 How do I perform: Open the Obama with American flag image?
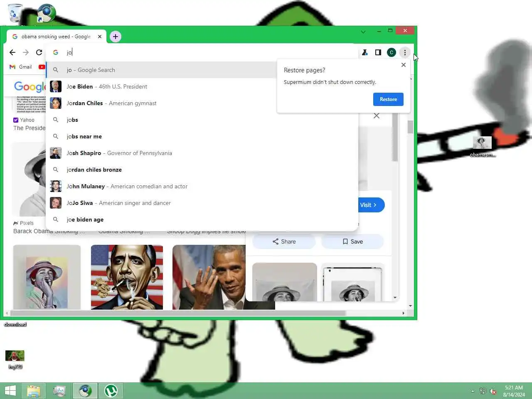(127, 277)
